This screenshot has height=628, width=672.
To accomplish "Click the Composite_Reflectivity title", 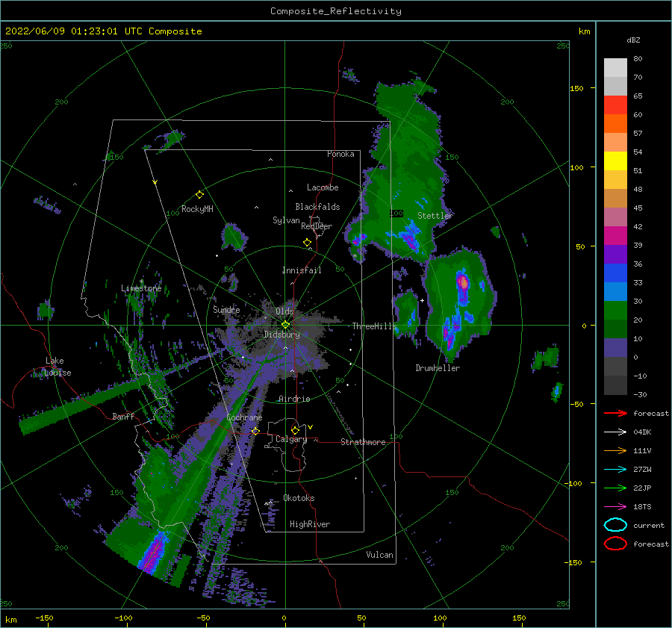I will coord(335,11).
